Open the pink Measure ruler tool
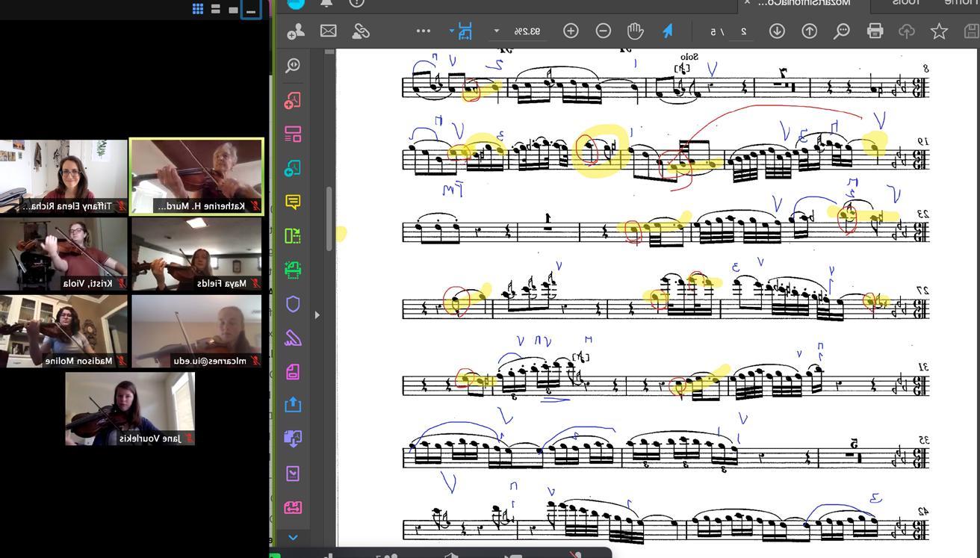This screenshot has width=980, height=558. (293, 507)
